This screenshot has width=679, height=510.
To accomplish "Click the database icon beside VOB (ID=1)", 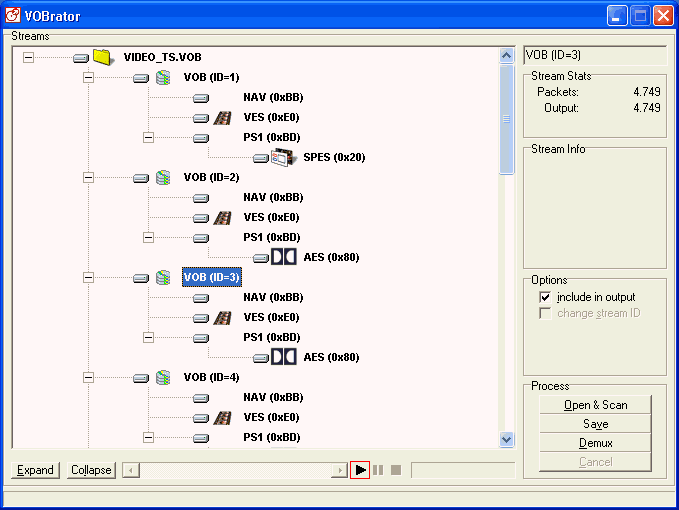I will point(163,77).
